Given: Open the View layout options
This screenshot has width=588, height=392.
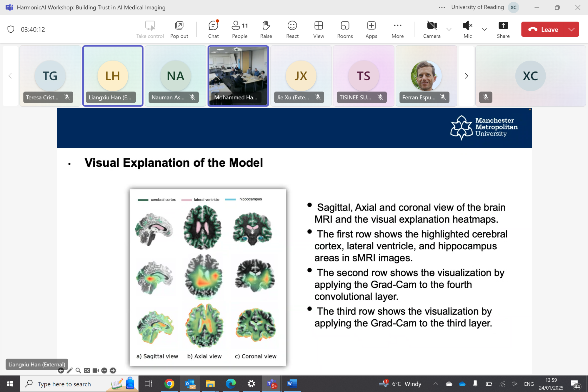Looking at the screenshot, I should click(319, 29).
